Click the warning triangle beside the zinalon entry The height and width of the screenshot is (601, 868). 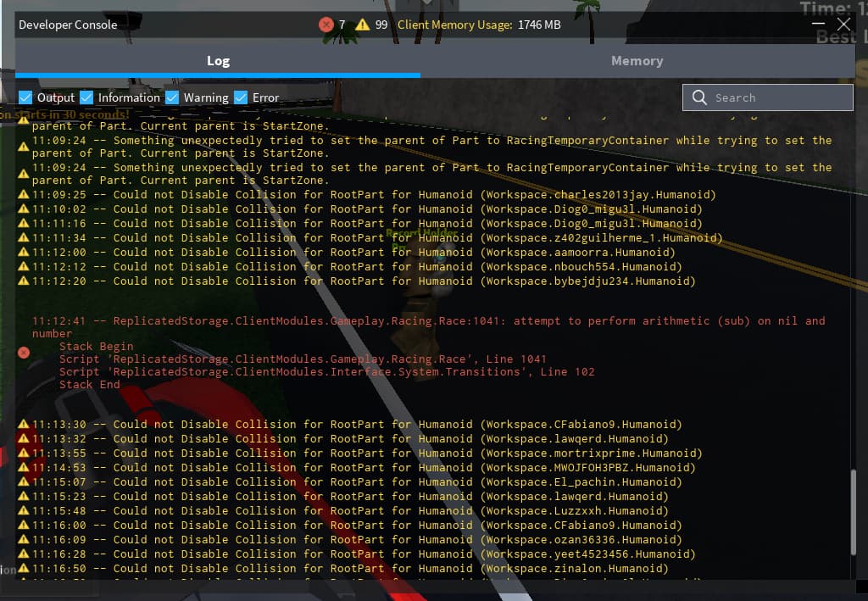(24, 568)
